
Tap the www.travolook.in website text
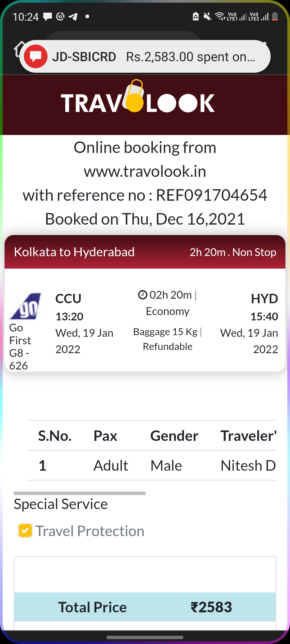point(145,171)
